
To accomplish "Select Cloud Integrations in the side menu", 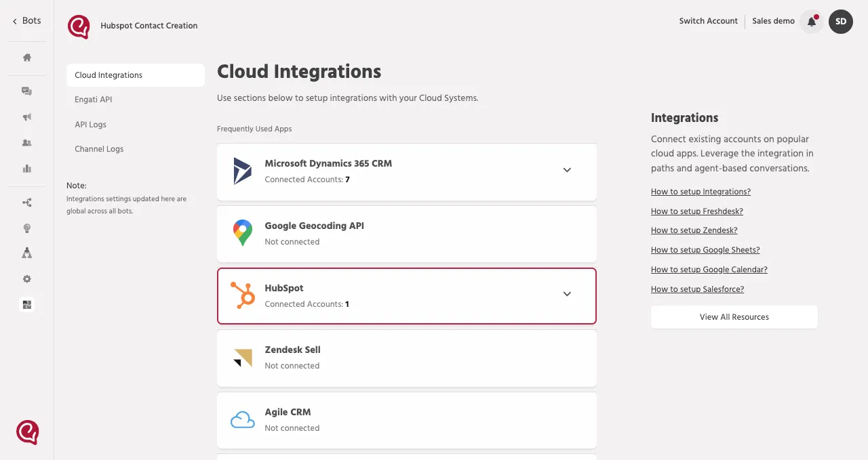I will [x=136, y=75].
